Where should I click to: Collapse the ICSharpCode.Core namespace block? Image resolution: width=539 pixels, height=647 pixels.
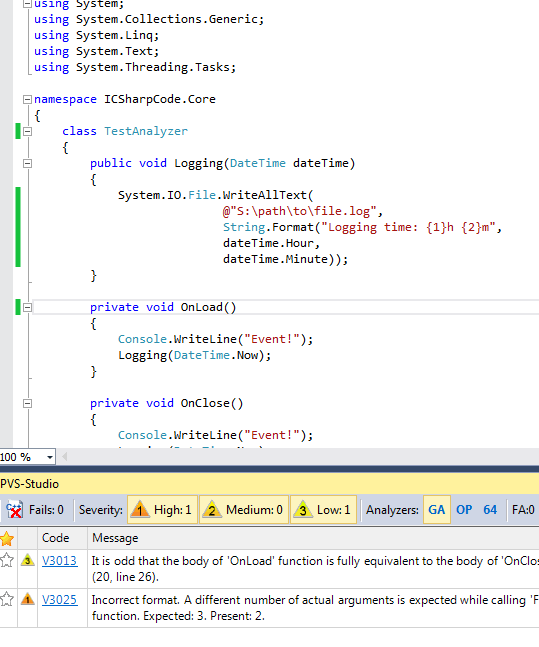tap(27, 99)
